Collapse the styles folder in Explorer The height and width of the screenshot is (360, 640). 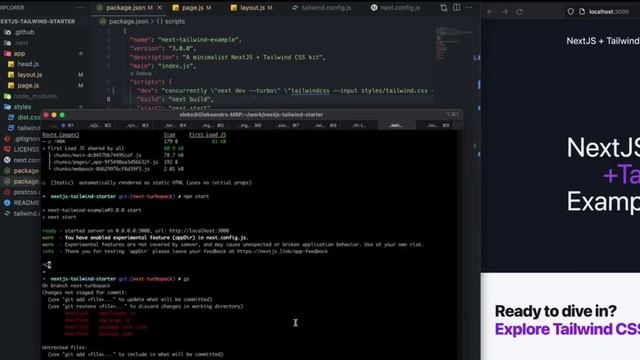point(22,107)
